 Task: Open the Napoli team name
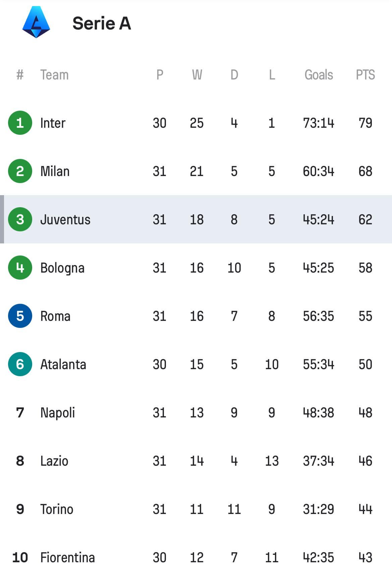coord(58,413)
